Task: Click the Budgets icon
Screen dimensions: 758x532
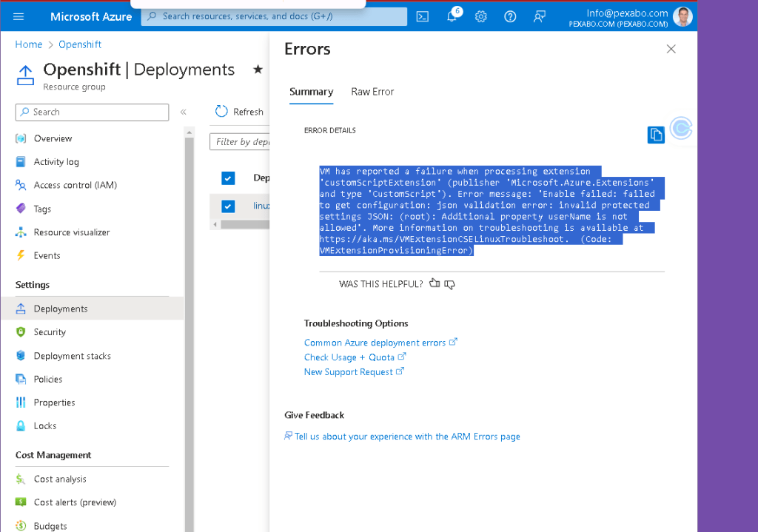Action: [21, 526]
